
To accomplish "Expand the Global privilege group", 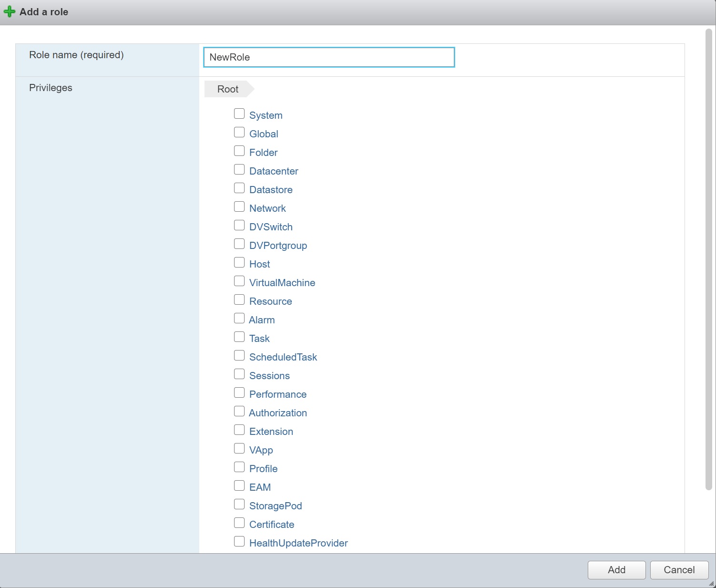I will pos(264,134).
